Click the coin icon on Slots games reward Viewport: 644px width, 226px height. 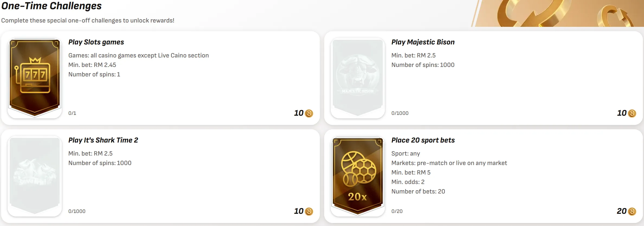click(309, 113)
